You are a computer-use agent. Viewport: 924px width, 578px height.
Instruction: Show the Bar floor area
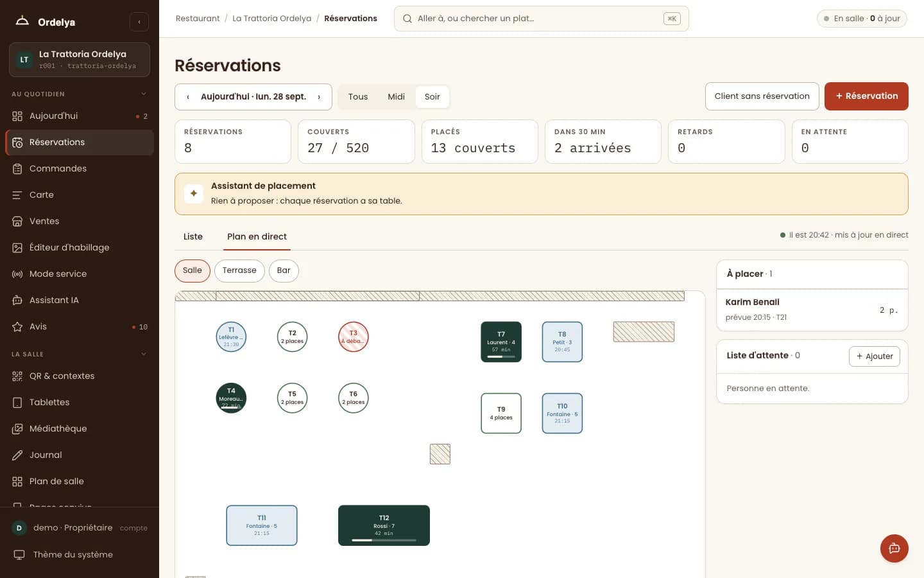pyautogui.click(x=284, y=270)
